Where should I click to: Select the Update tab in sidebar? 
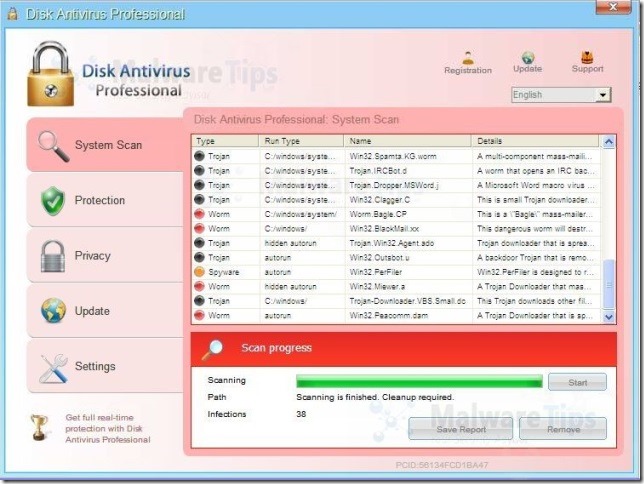[x=105, y=311]
